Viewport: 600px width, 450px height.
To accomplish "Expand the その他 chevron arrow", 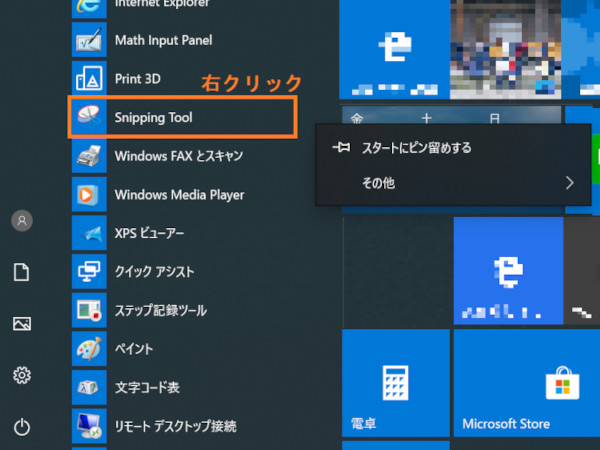I will pyautogui.click(x=569, y=183).
